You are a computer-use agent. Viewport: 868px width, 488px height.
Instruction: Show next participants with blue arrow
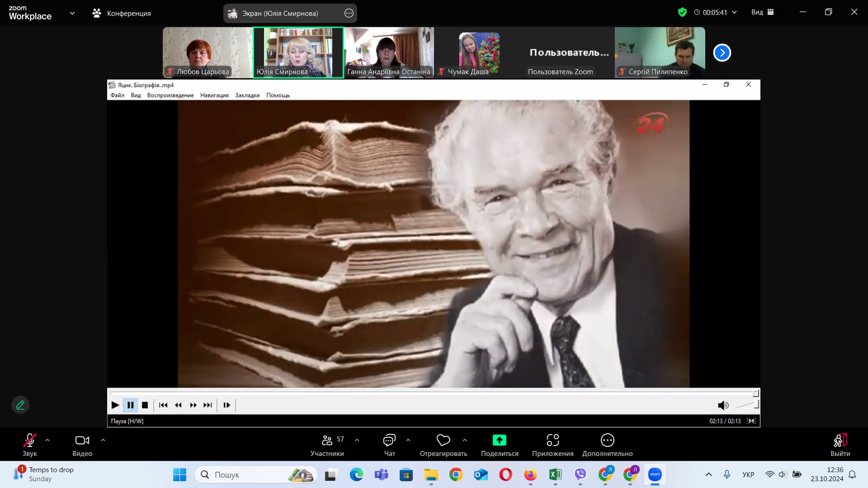(x=722, y=53)
